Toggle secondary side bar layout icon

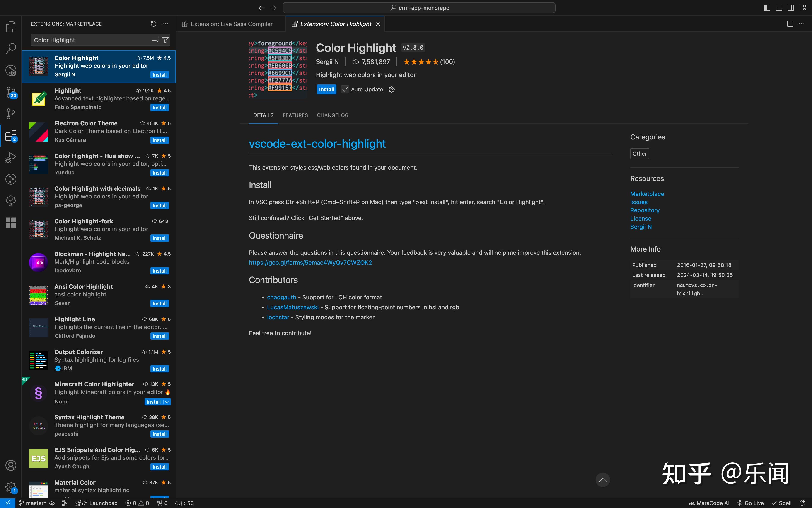791,8
